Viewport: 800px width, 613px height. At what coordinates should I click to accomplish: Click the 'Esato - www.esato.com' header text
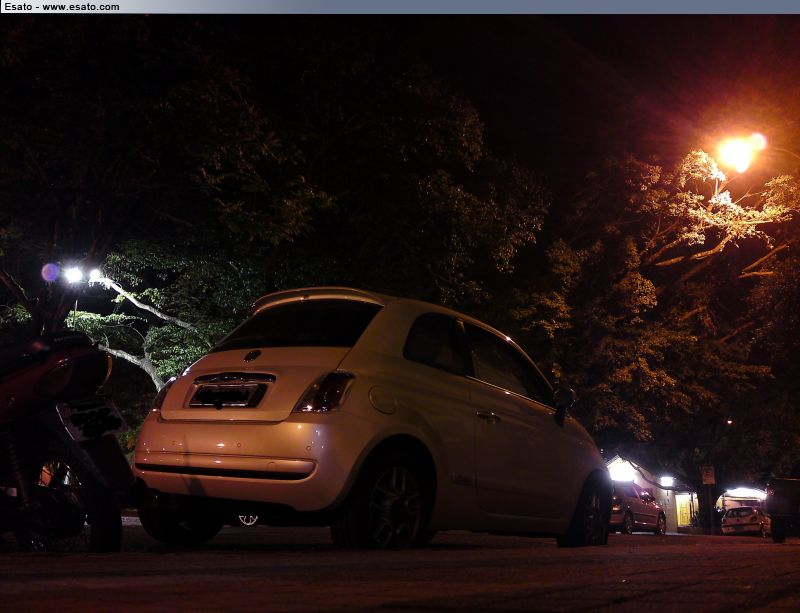coord(62,7)
